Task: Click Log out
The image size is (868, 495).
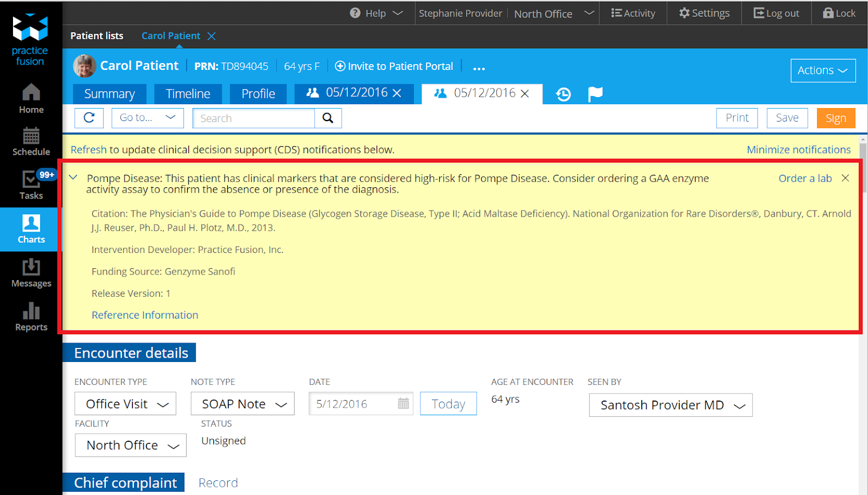Action: point(776,13)
